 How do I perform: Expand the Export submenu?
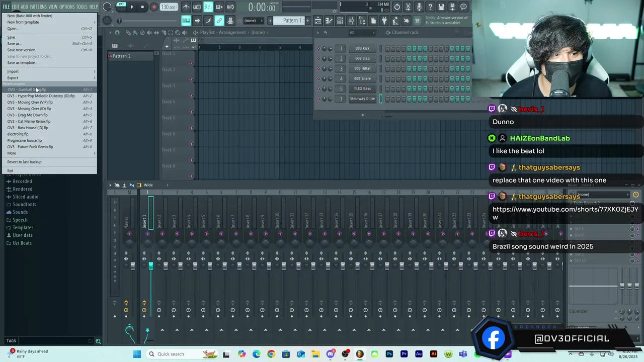point(49,78)
